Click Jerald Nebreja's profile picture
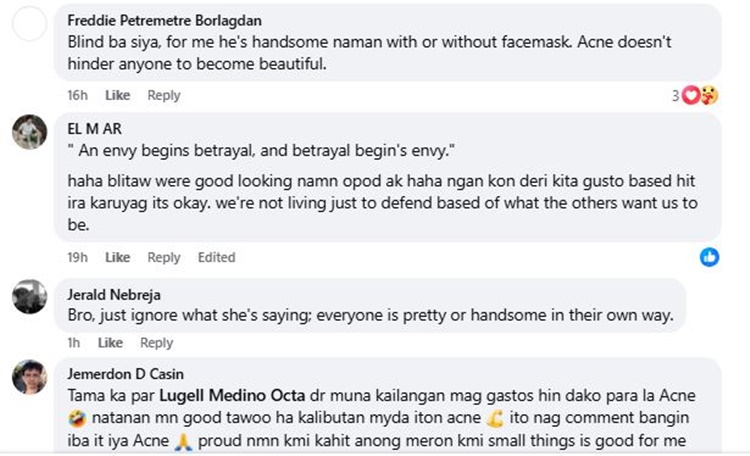Viewport: 750px width, 456px height. 30,296
